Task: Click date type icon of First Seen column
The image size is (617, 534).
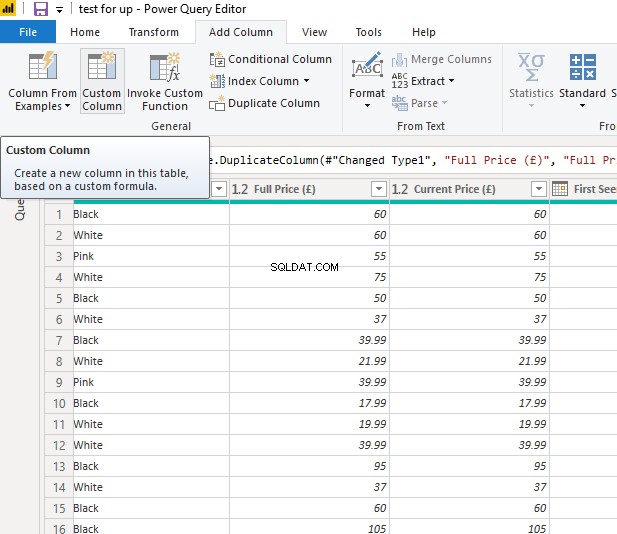Action: click(560, 188)
